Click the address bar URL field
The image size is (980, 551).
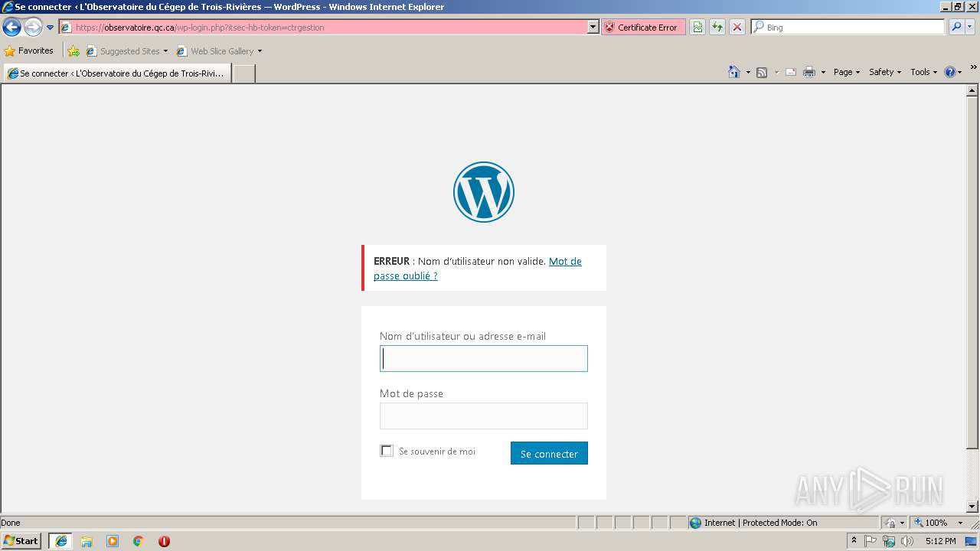(323, 27)
